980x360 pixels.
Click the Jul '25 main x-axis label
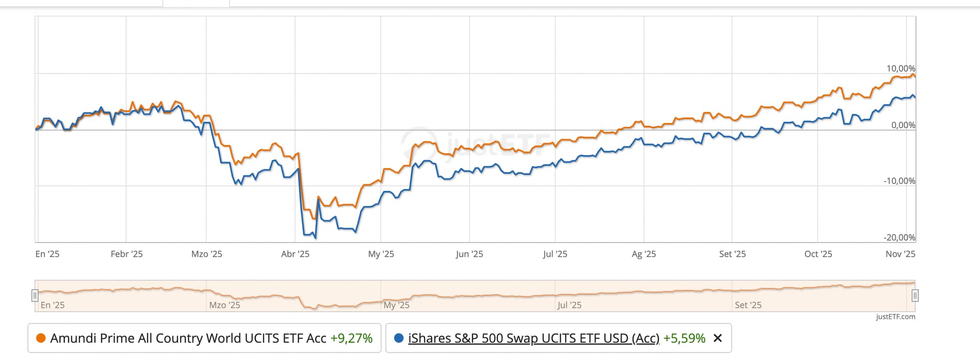(x=555, y=254)
